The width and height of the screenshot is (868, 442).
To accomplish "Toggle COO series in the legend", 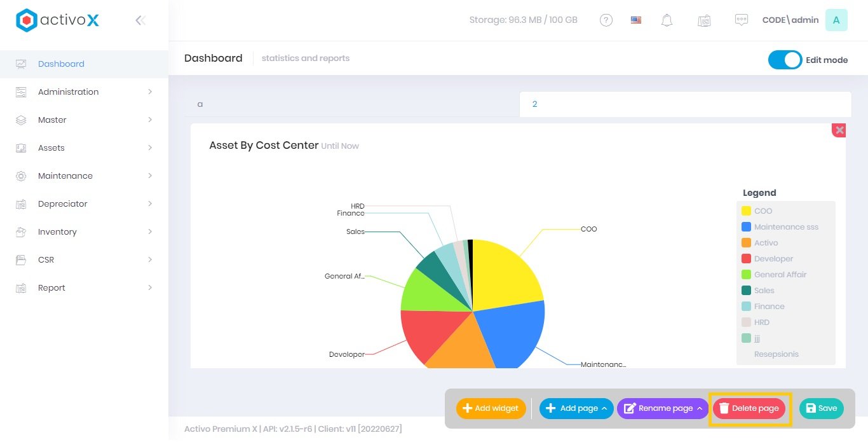I will point(763,211).
